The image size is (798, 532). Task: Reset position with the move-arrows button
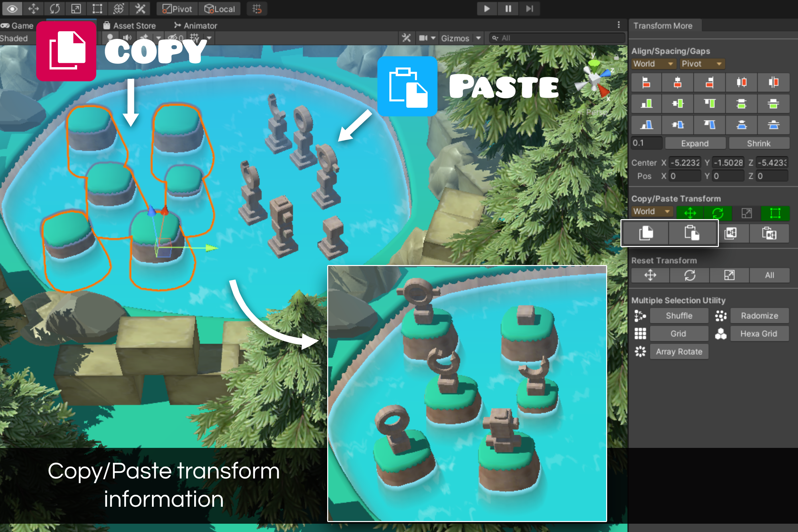click(x=650, y=275)
